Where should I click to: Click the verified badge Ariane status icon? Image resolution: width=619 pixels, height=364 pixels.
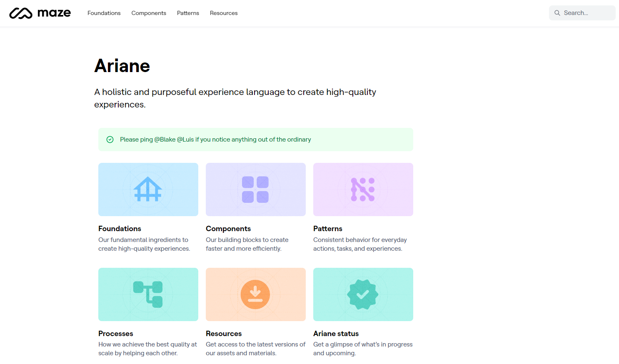pyautogui.click(x=363, y=294)
